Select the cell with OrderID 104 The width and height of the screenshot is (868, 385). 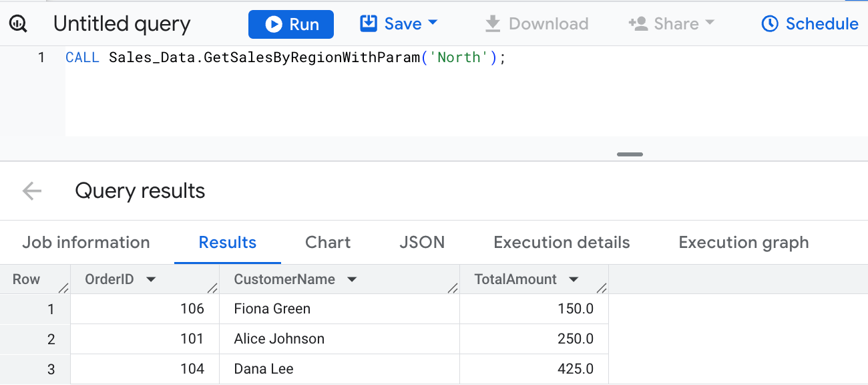coord(145,369)
